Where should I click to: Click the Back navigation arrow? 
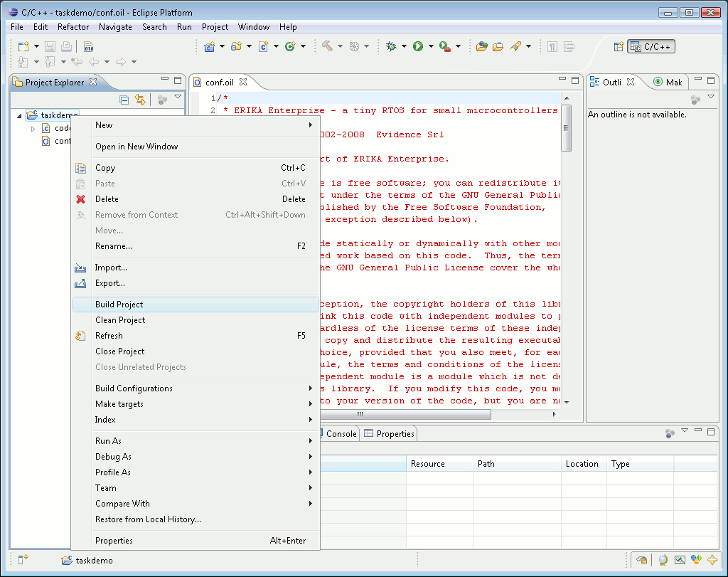[x=94, y=61]
